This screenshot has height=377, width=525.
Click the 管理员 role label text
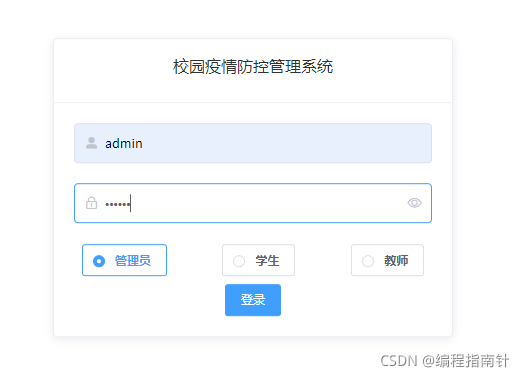(133, 260)
